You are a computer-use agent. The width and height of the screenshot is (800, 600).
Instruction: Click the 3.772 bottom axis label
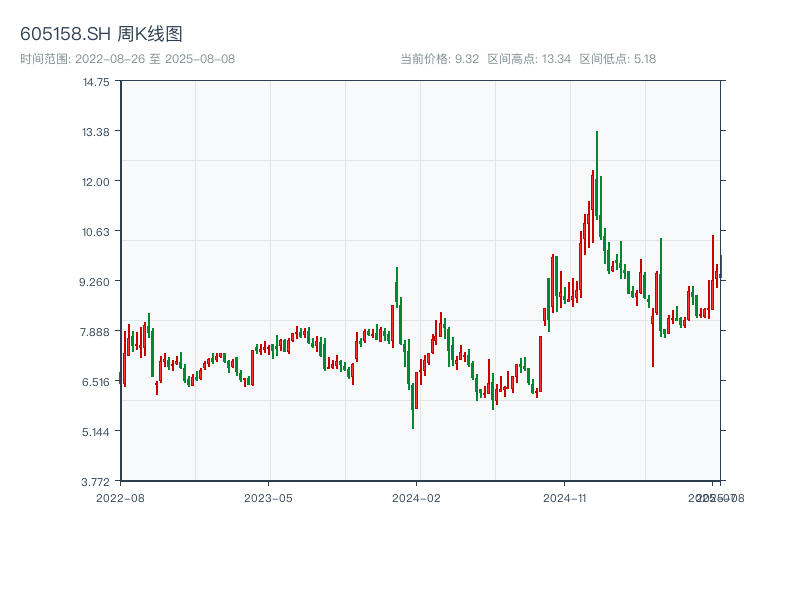click(x=96, y=481)
